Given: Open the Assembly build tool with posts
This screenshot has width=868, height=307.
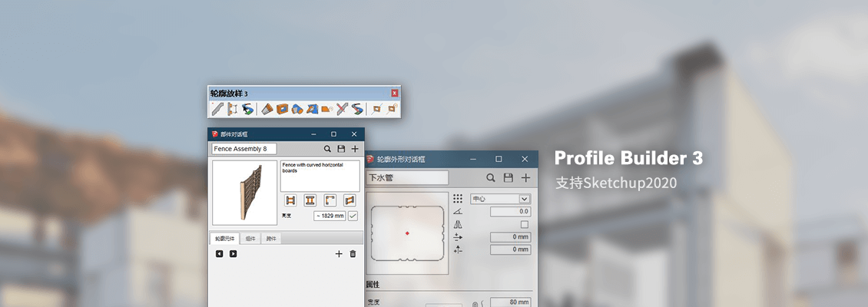Looking at the screenshot, I should tap(233, 109).
